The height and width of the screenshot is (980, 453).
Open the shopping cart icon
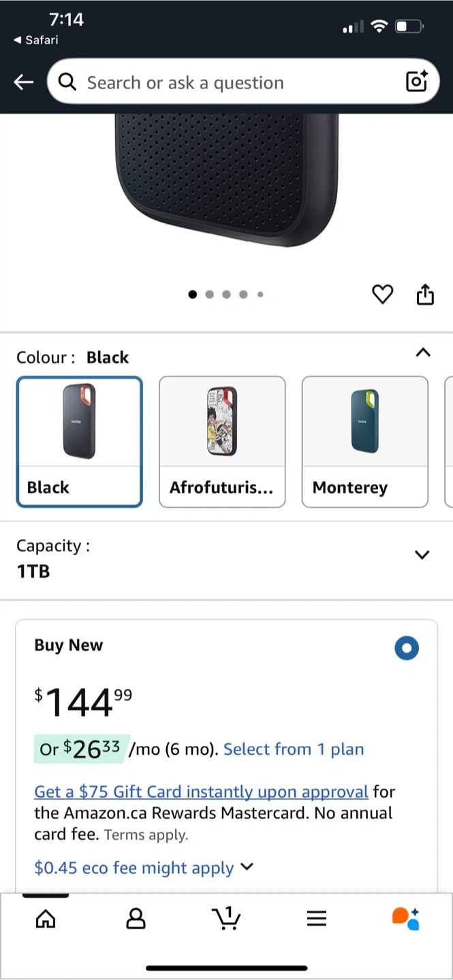coord(226,919)
